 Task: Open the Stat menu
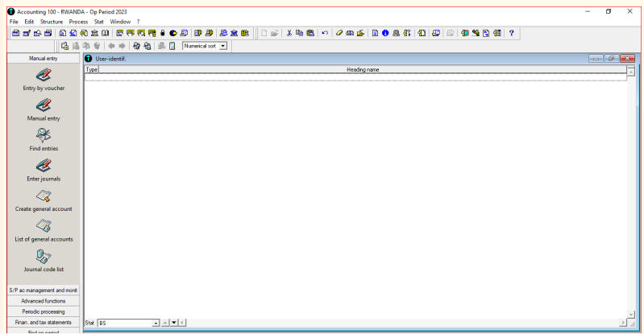(99, 22)
